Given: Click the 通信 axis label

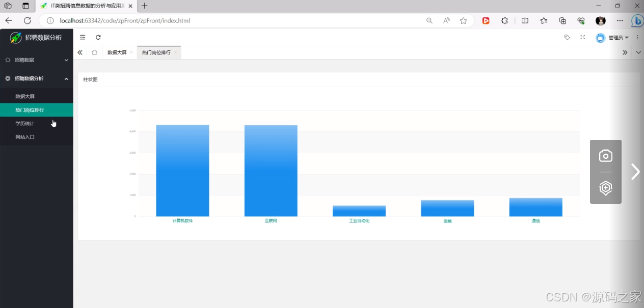Looking at the screenshot, I should tap(535, 221).
